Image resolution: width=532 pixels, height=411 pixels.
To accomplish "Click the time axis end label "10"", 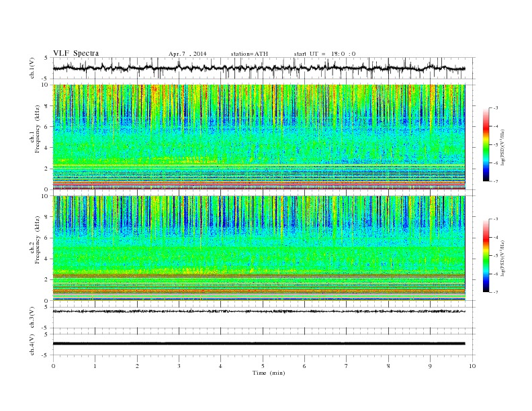I will [472, 366].
